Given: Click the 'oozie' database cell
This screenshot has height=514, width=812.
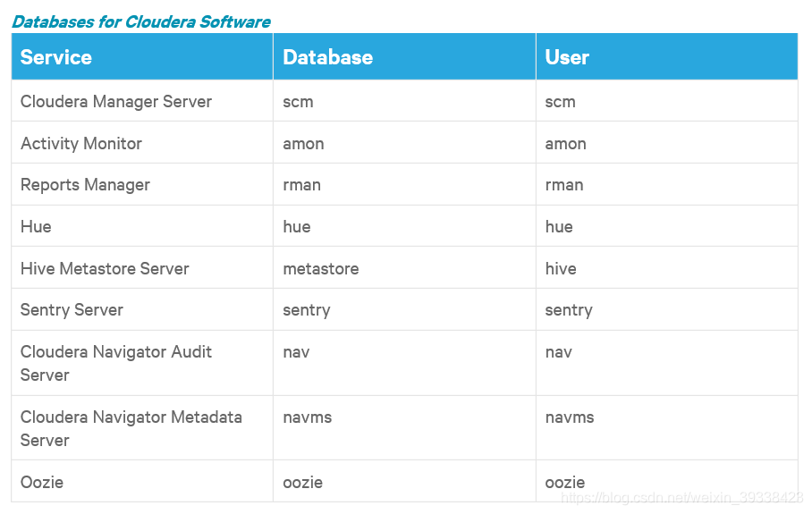Looking at the screenshot, I should [404, 482].
